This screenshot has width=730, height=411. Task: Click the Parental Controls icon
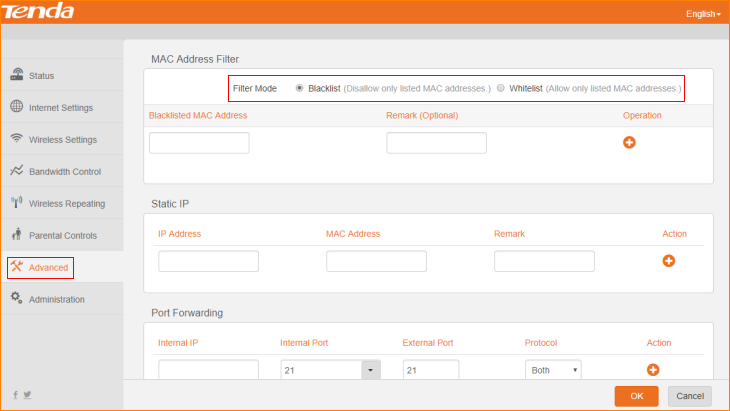point(17,235)
